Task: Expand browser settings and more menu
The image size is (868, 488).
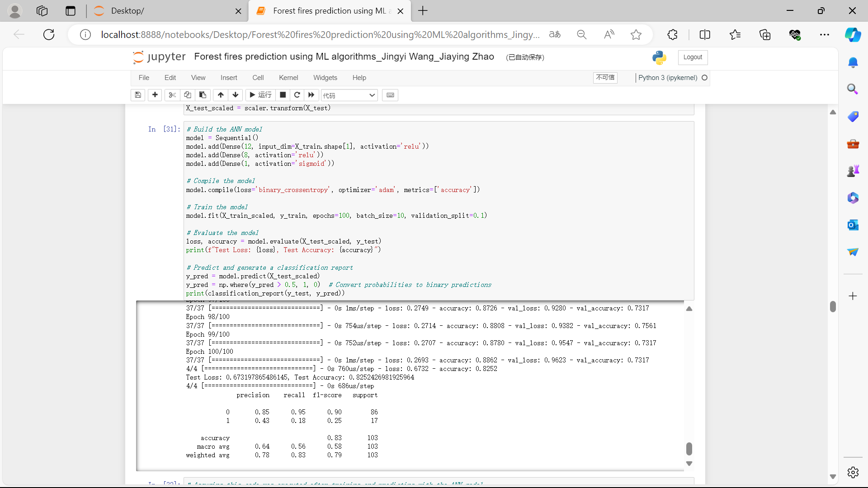Action: pyautogui.click(x=825, y=35)
